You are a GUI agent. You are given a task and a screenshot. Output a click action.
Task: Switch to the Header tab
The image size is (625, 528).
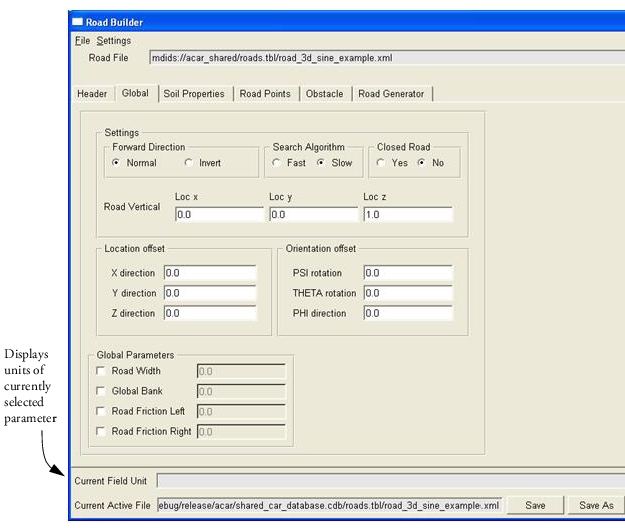coord(92,94)
